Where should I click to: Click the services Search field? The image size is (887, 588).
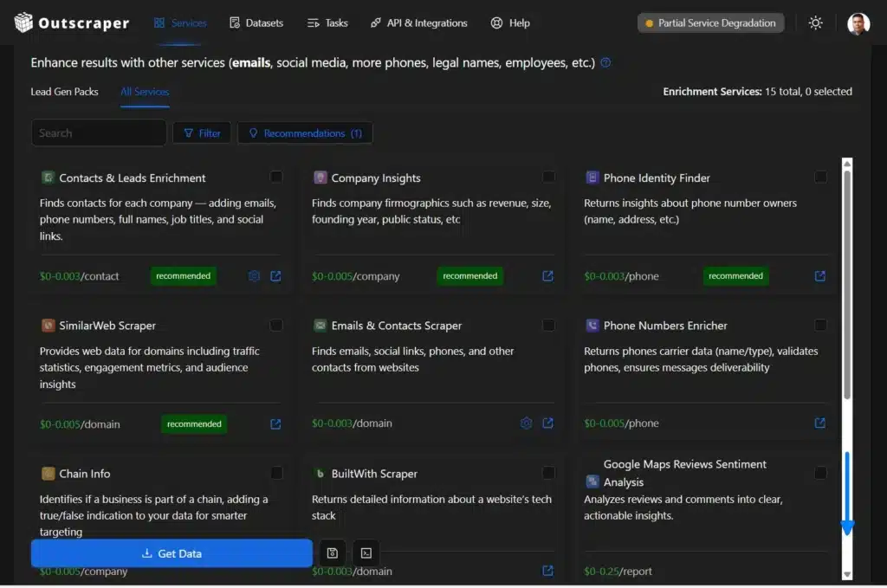point(99,132)
